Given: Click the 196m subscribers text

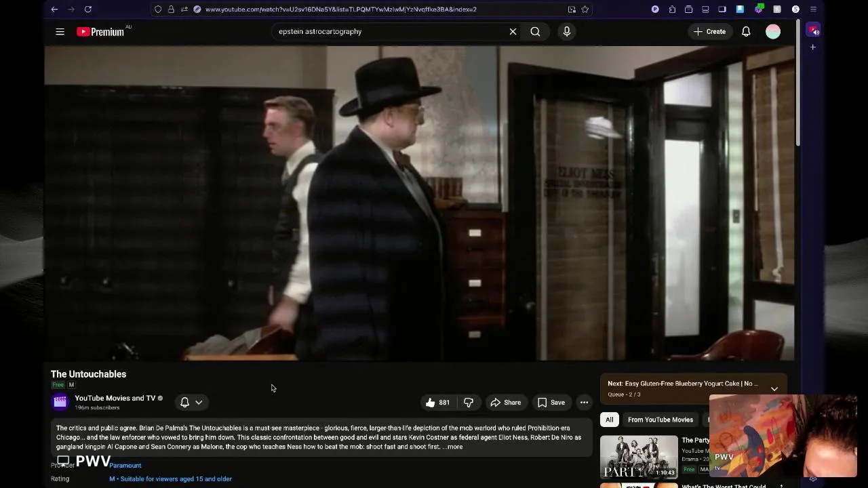Looking at the screenshot, I should coord(97,408).
